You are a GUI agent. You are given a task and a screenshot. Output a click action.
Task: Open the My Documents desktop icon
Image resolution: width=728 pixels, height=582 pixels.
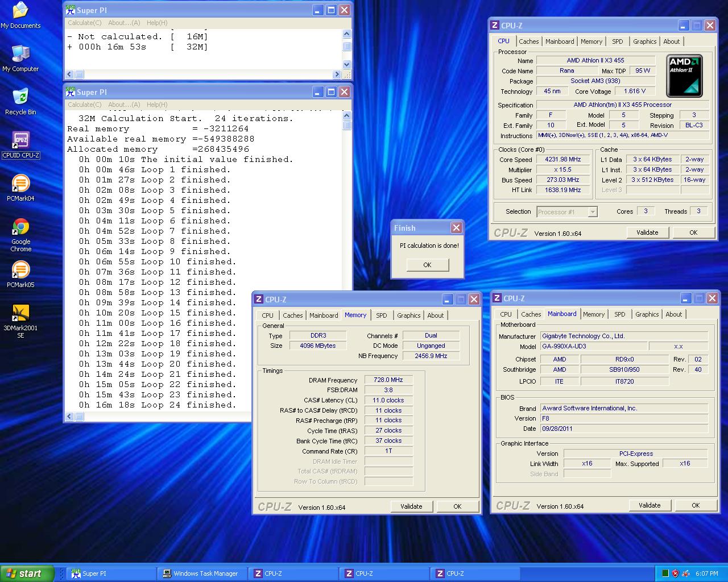click(20, 15)
